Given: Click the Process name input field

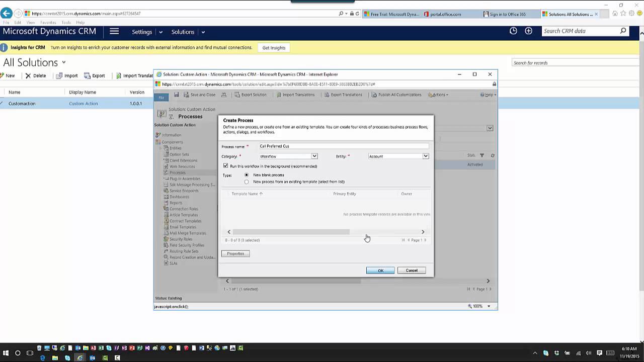Looking at the screenshot, I should [x=344, y=146].
